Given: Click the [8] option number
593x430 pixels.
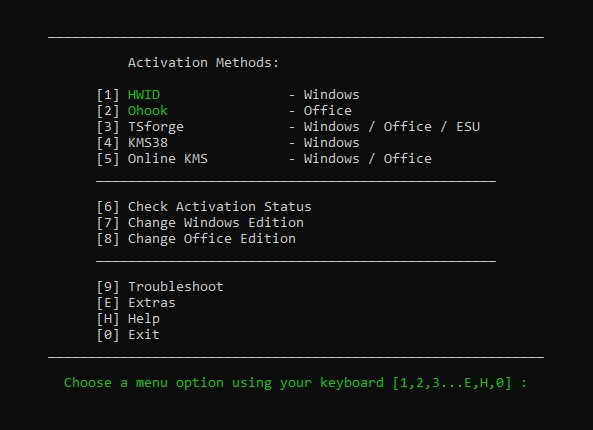Looking at the screenshot, I should coord(108,239).
